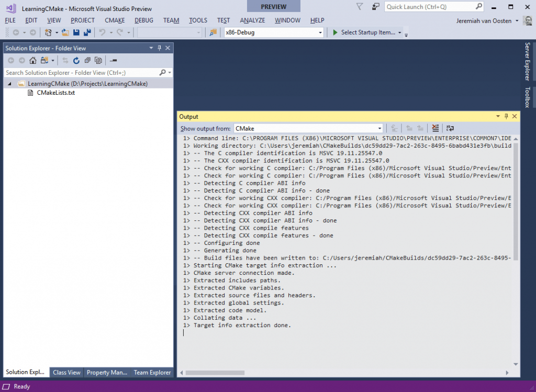Open the Toolbox side tab
The image size is (536, 392).
pos(528,97)
